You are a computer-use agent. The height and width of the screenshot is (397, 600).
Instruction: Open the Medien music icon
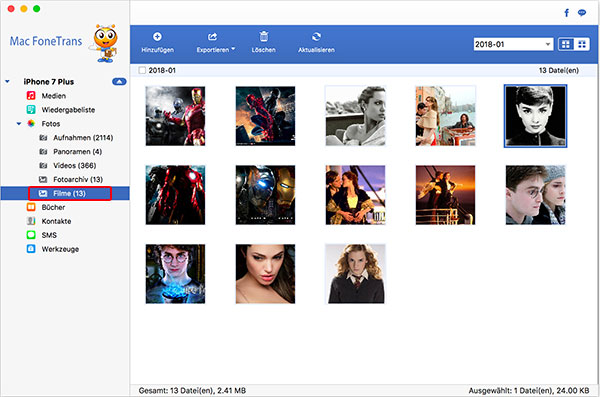click(31, 96)
